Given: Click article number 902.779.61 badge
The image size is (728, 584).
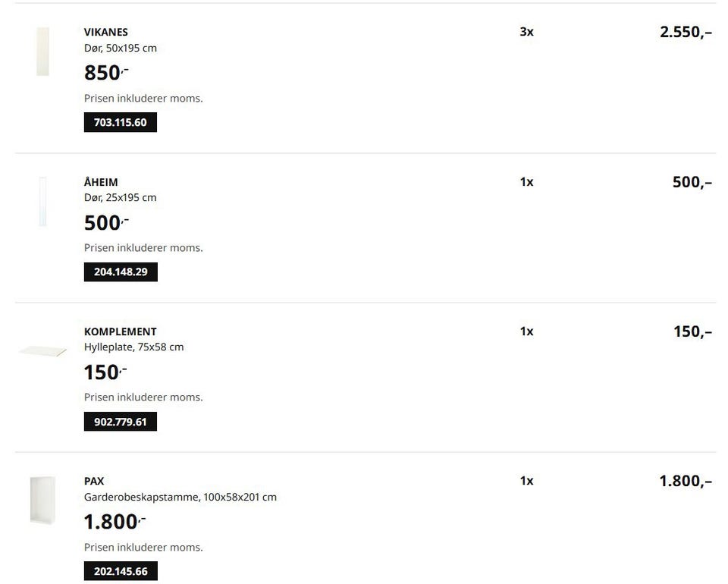Looking at the screenshot, I should 120,422.
